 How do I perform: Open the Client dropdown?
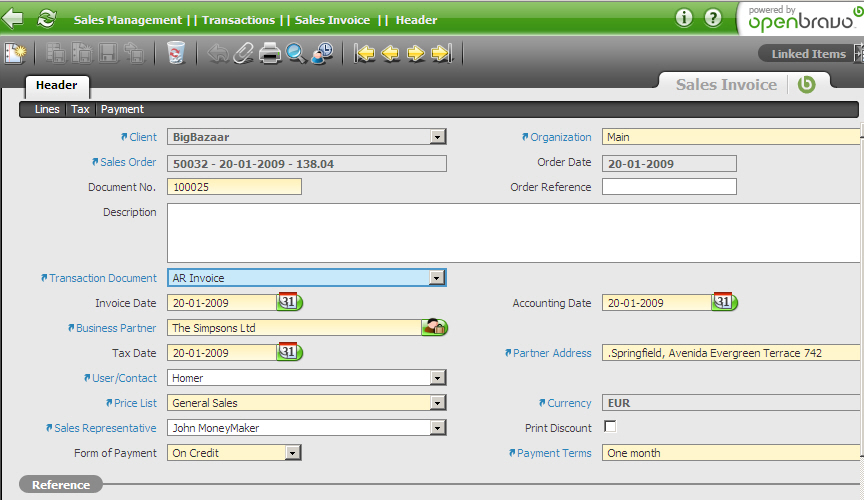coord(438,137)
